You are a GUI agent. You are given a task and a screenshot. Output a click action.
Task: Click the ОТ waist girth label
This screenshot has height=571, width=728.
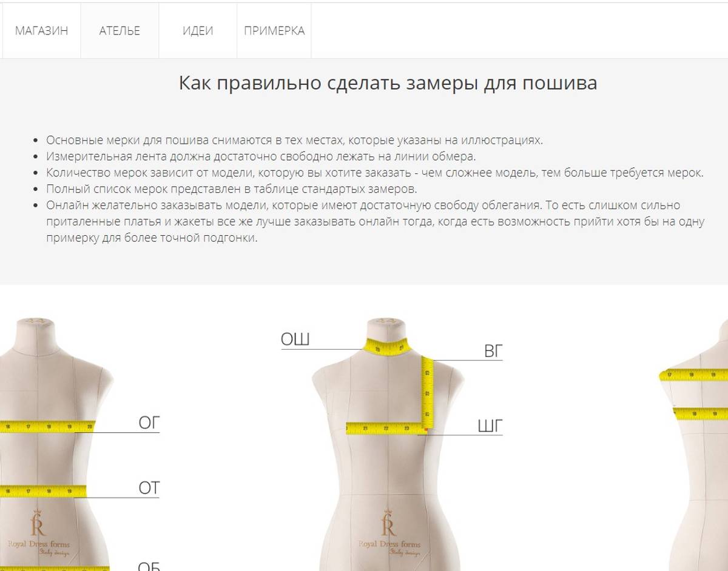pyautogui.click(x=149, y=488)
